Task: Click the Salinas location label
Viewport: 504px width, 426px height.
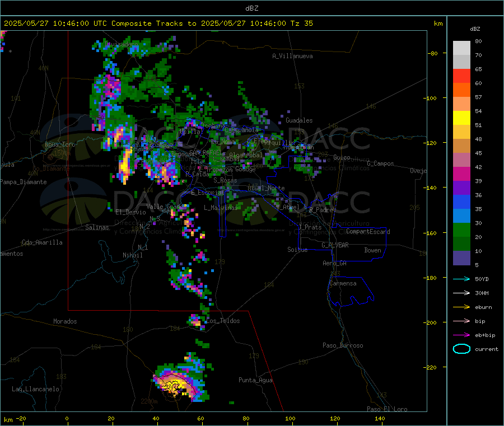Action: click(97, 227)
